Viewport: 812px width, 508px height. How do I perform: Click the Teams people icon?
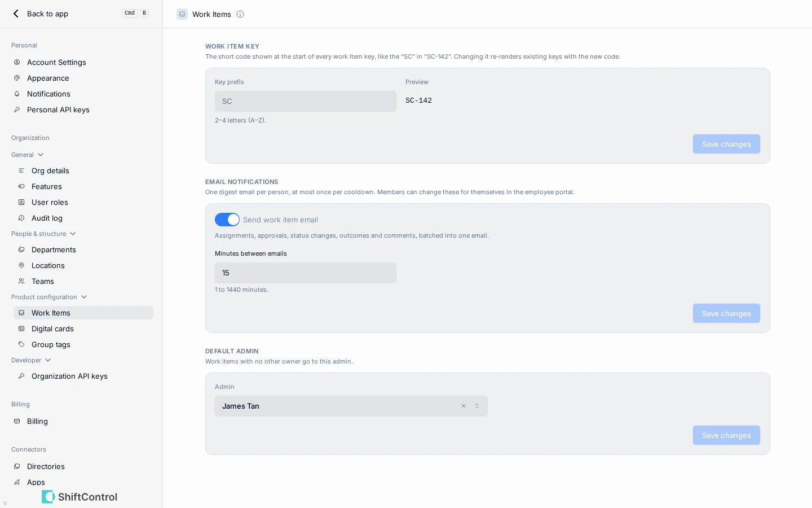click(x=21, y=281)
